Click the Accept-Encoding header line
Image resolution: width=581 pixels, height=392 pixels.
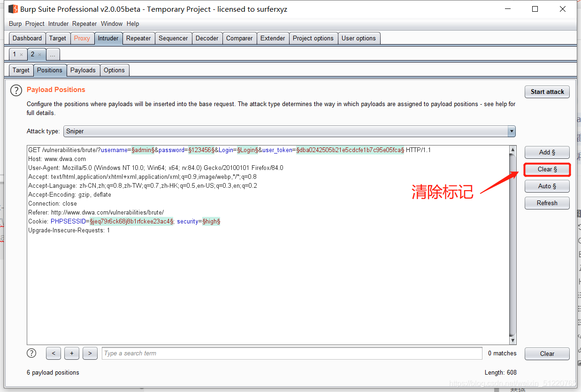pyautogui.click(x=69, y=195)
